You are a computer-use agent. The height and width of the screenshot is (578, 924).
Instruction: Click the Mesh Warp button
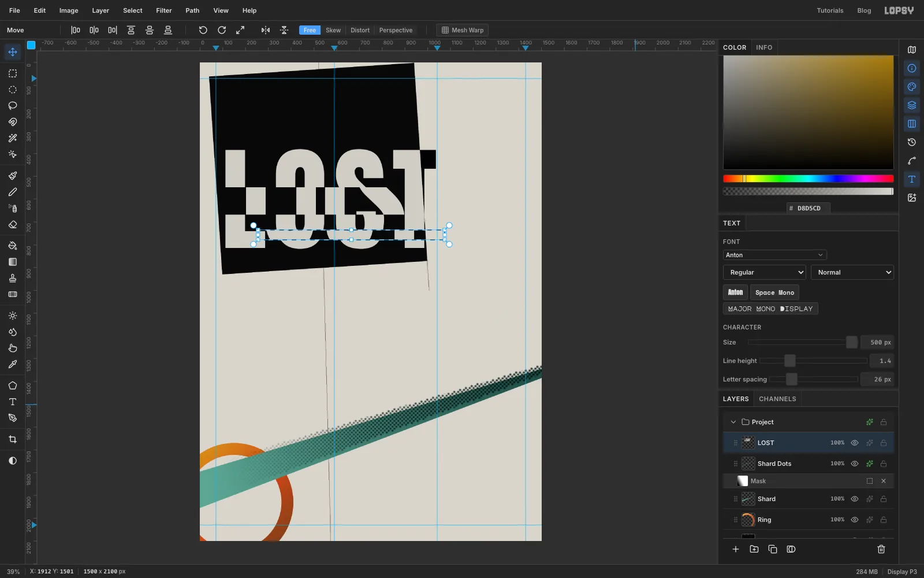tap(463, 30)
